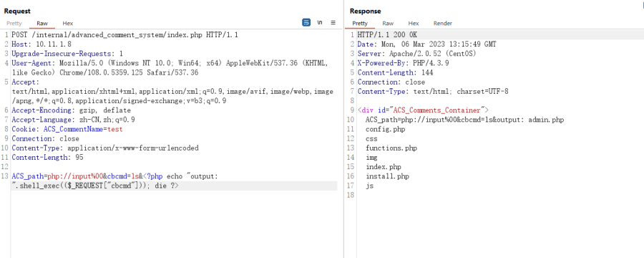Switch to the Response Render tab
Image resolution: width=644 pixels, height=258 pixels.
pyautogui.click(x=443, y=24)
